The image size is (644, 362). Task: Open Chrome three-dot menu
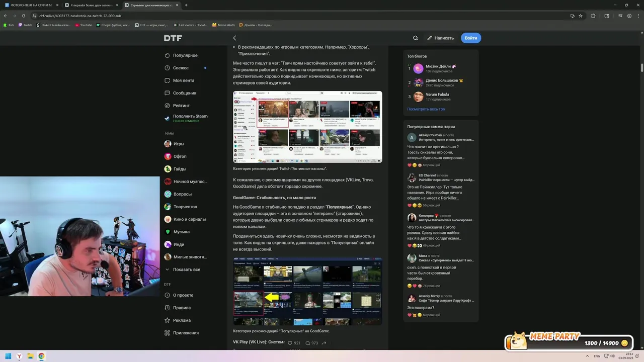(x=638, y=16)
